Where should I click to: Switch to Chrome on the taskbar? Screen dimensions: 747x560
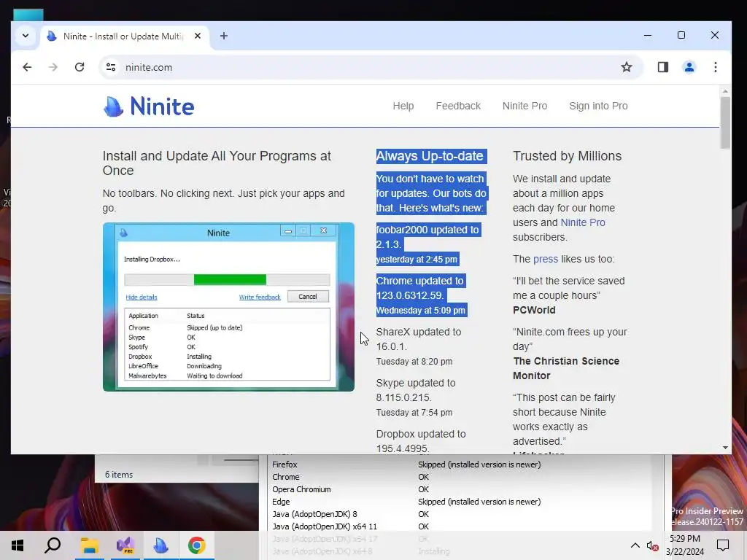pos(196,545)
